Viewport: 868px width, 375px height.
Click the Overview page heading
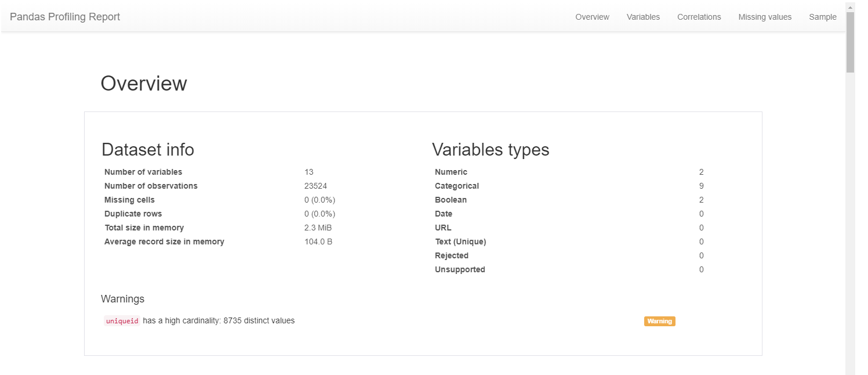click(144, 84)
